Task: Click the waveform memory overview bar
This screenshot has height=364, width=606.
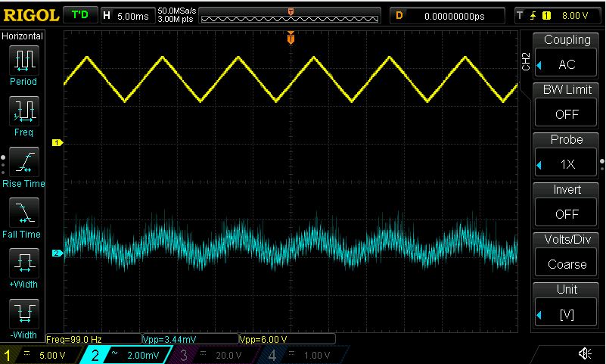Action: (290, 19)
